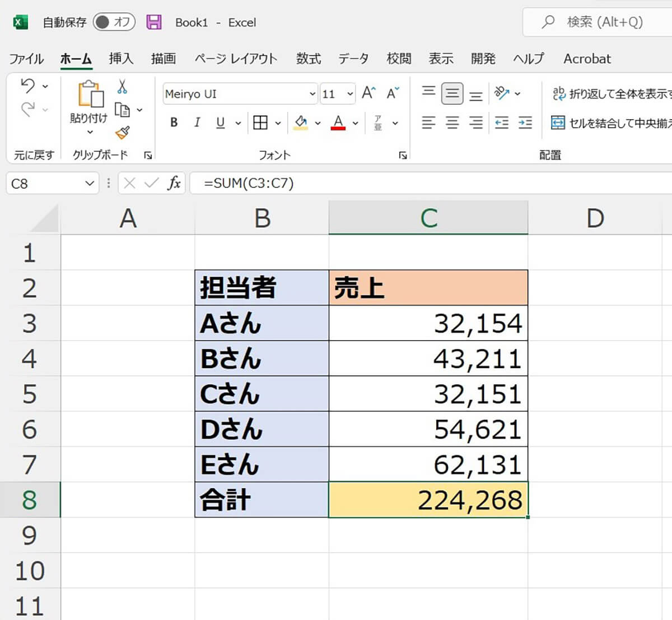672x620 pixels.
Task: Expand the underline style arrow
Action: coord(238,123)
